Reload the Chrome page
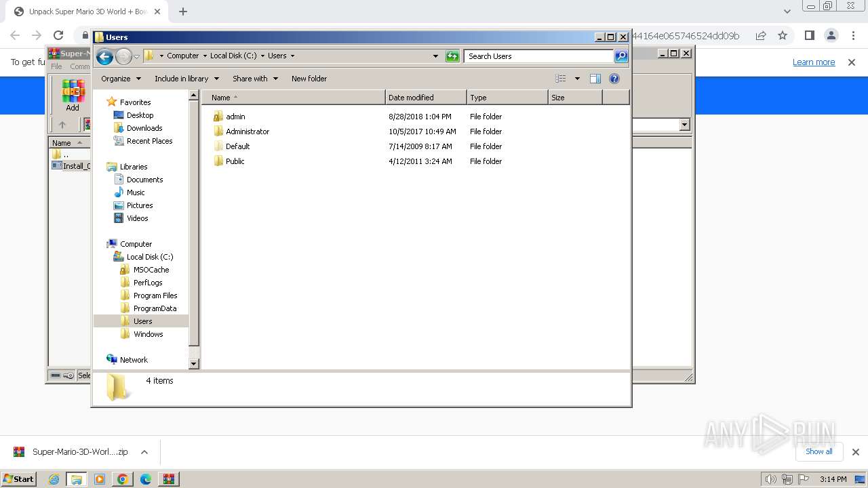This screenshot has height=488, width=868. [x=58, y=35]
